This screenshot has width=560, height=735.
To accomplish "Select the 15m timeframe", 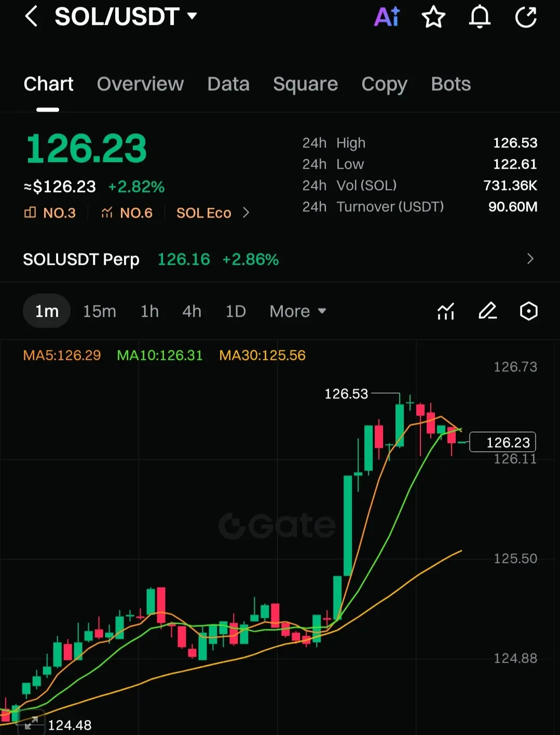I will pyautogui.click(x=100, y=311).
